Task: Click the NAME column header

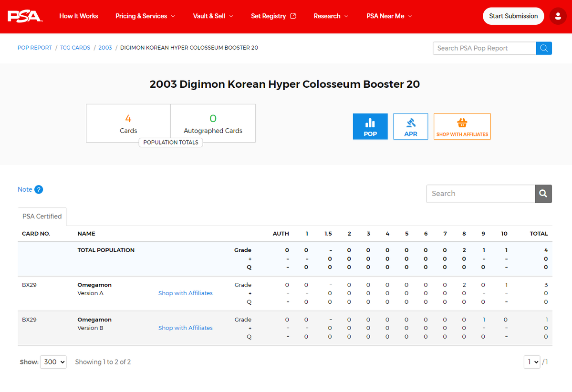Action: (86, 234)
